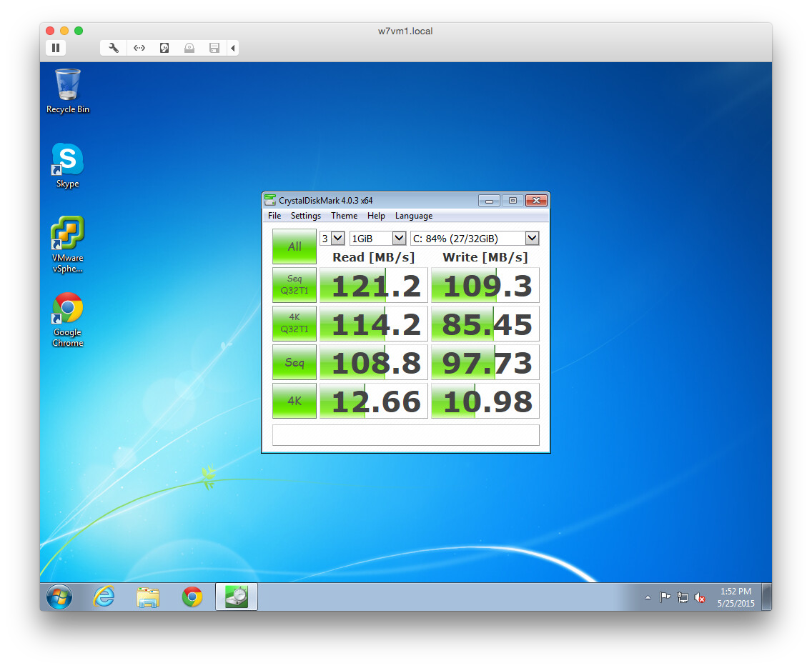Pause the virtual machine

[x=56, y=48]
